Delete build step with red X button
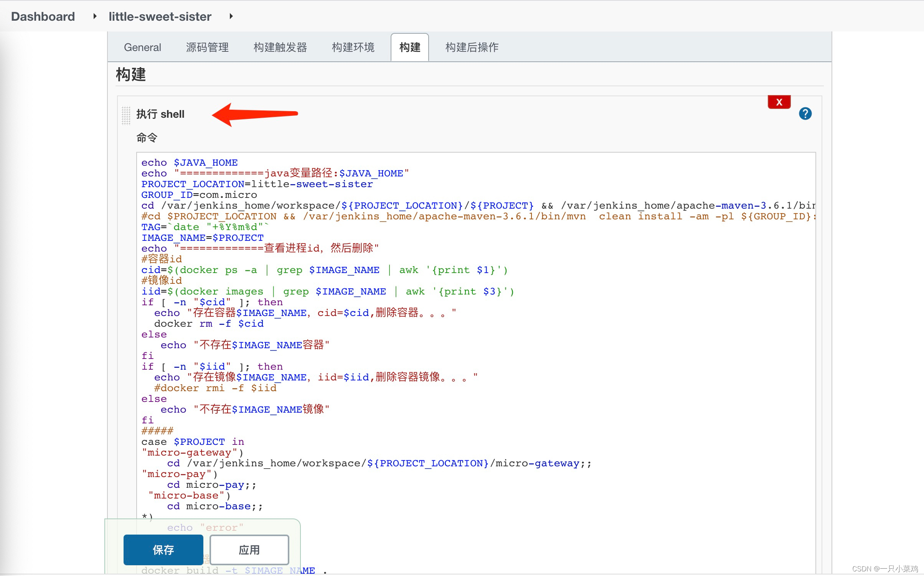The image size is (924, 576). coord(779,102)
